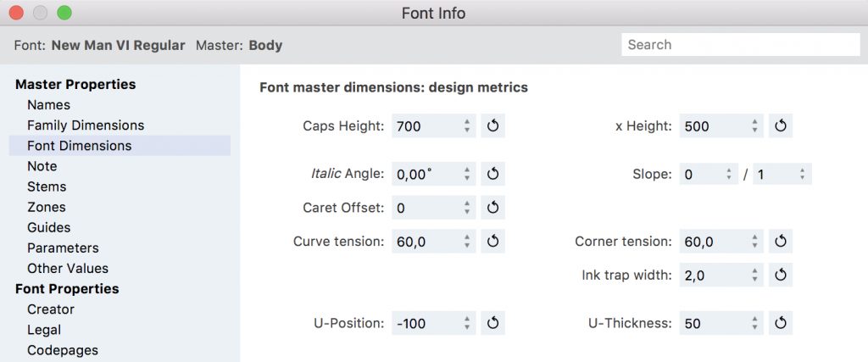This screenshot has height=362, width=868.
Task: Reset the Italic Angle value
Action: point(493,174)
